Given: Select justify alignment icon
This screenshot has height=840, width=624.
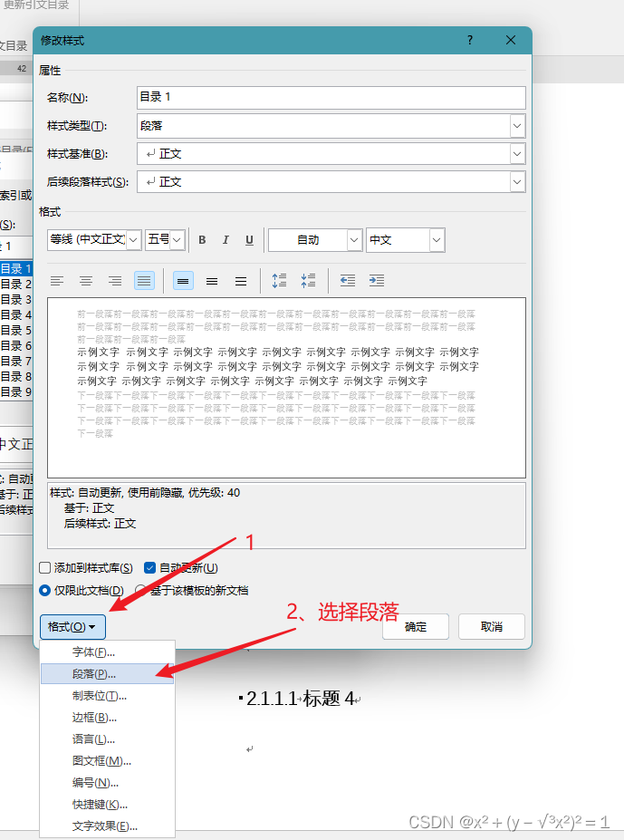Looking at the screenshot, I should pos(144,281).
